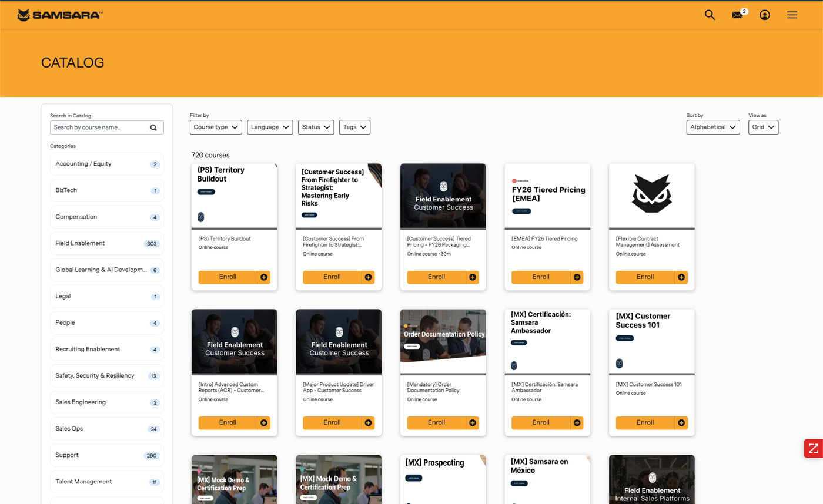Open '[Intro] Advanced Custom Reports (ACR)' title link
This screenshot has height=504, width=823.
click(x=231, y=388)
